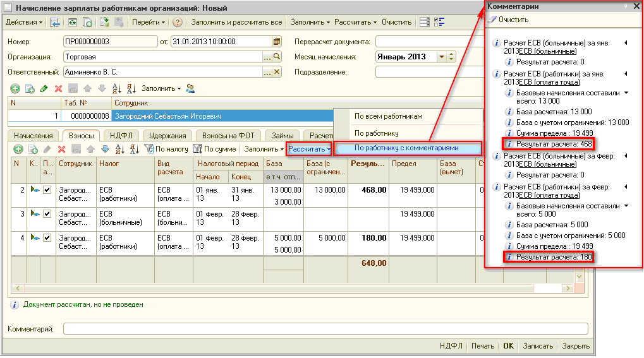Sort the Взносы rows ascending
Screen dimensions: 644x358
[119, 149]
